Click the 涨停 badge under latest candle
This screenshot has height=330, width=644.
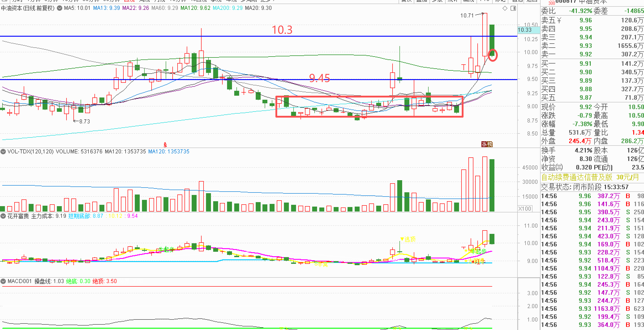pyautogui.click(x=487, y=144)
